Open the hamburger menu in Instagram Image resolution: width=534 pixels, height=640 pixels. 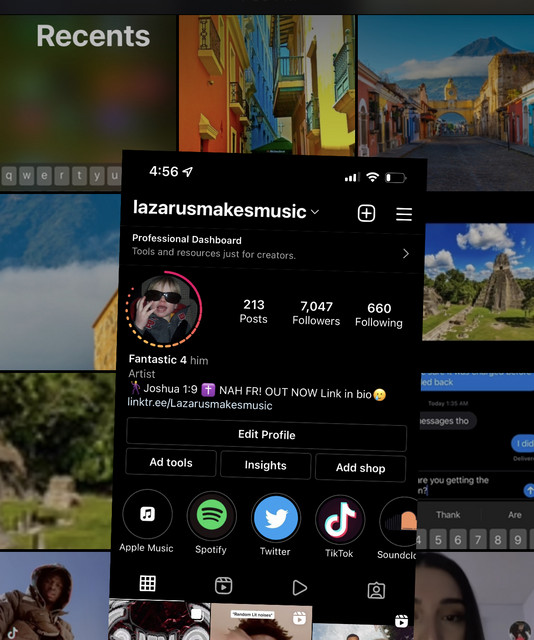[404, 214]
